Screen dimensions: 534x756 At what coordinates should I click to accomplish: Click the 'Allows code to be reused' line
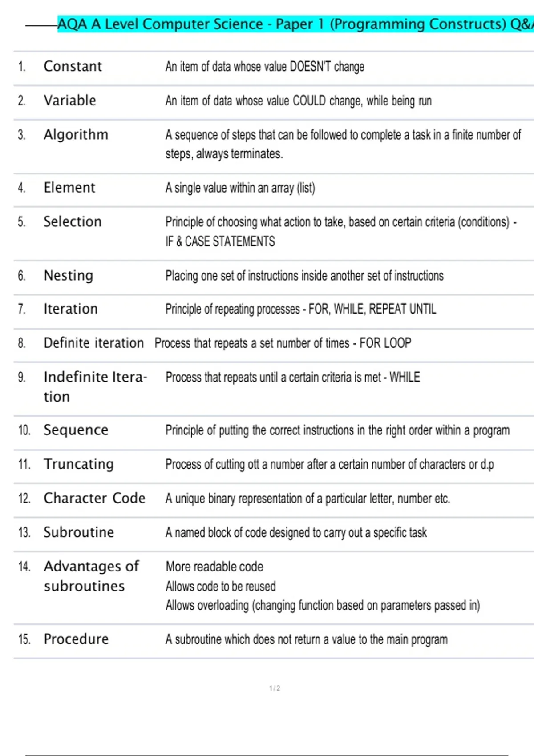[x=220, y=587]
